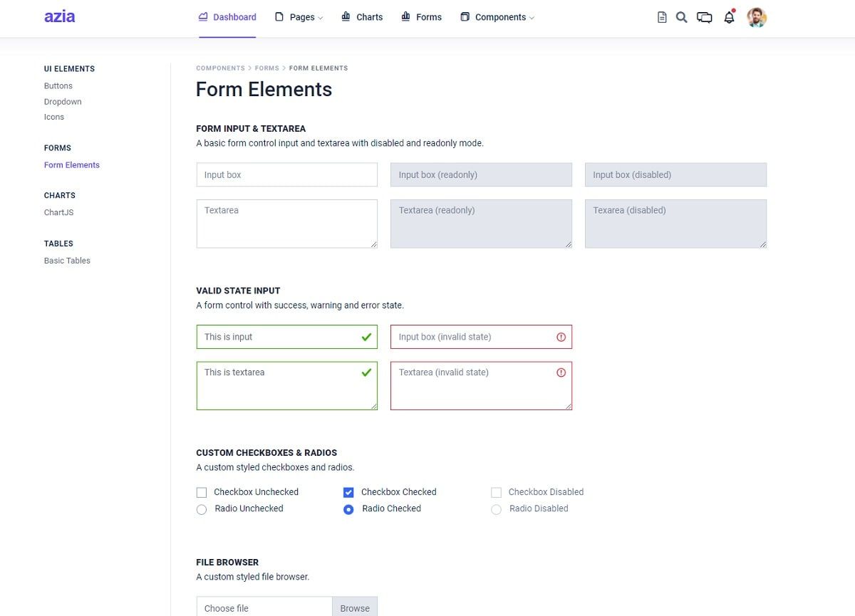
Task: Open the Dropdown link under UI Elements
Action: (63, 101)
